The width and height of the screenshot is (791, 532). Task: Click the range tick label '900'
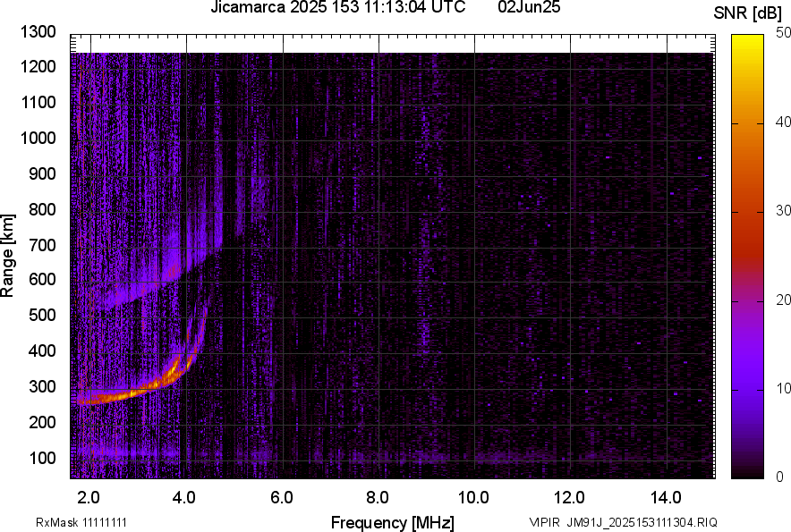point(42,173)
